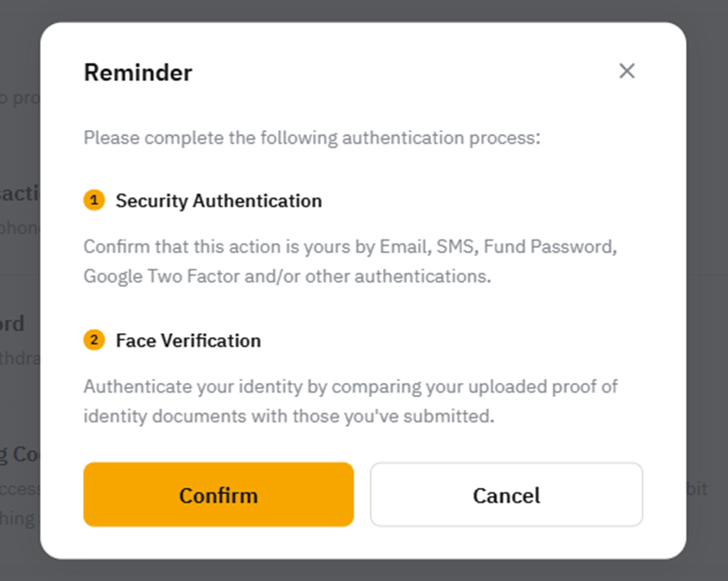Select the Security Authentication heading text
The image size is (728, 581).
(218, 201)
